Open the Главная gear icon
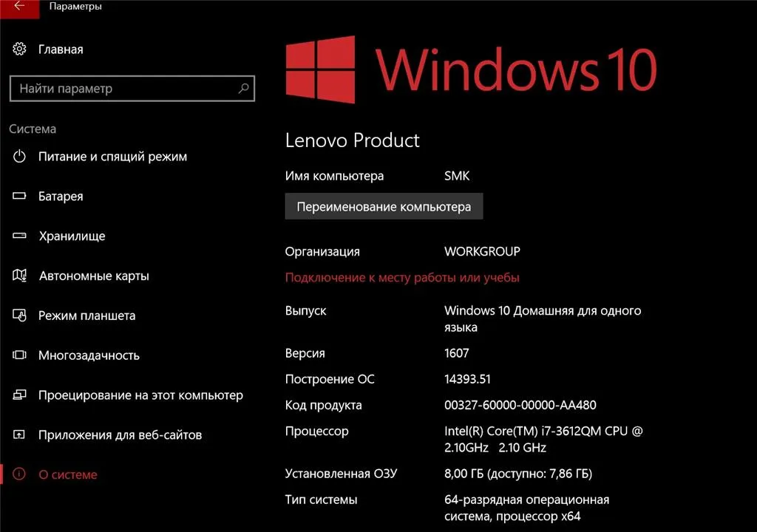 pos(19,49)
